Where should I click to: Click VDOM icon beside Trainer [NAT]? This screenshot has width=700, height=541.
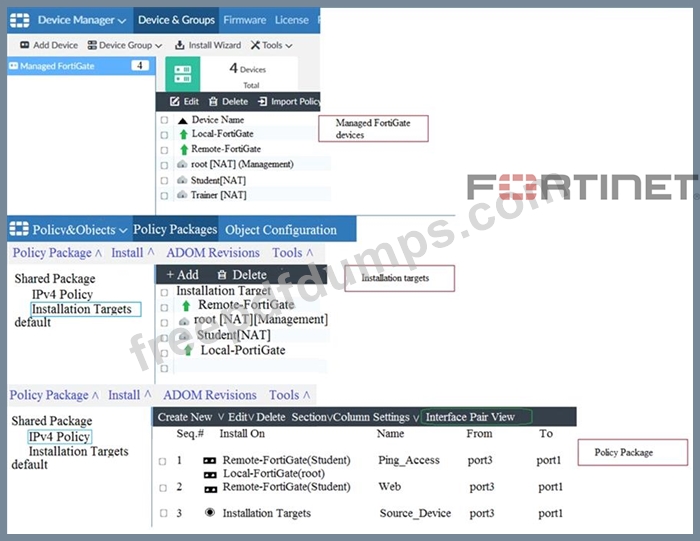182,195
